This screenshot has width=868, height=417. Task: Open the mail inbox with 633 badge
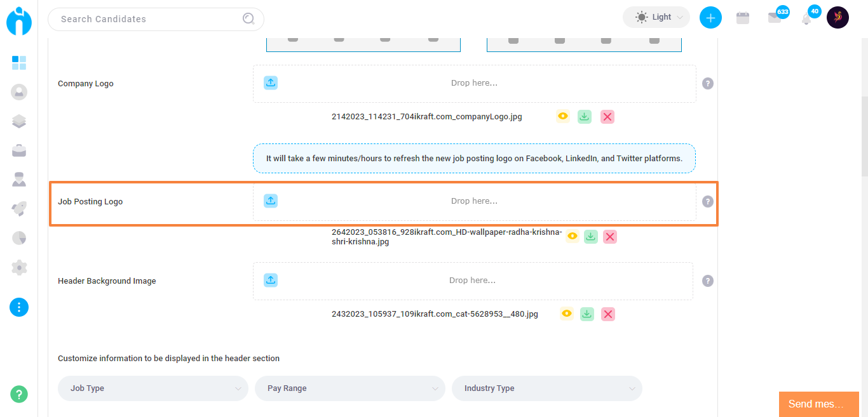[775, 18]
